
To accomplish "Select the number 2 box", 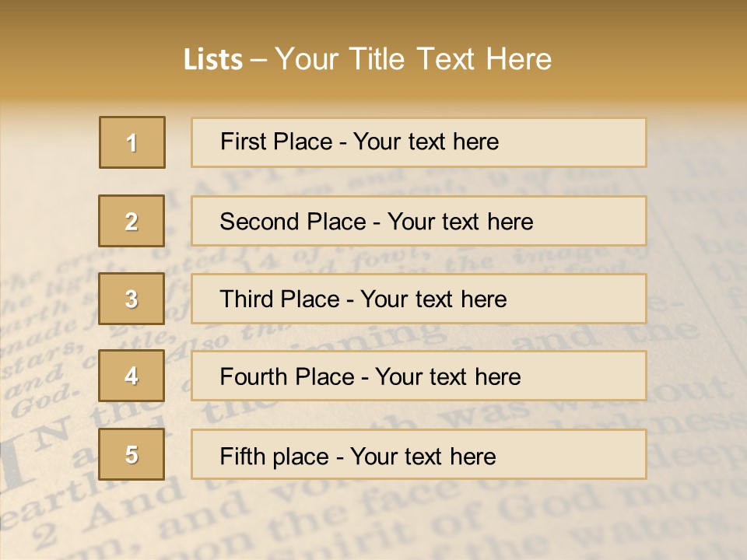I will coord(132,221).
